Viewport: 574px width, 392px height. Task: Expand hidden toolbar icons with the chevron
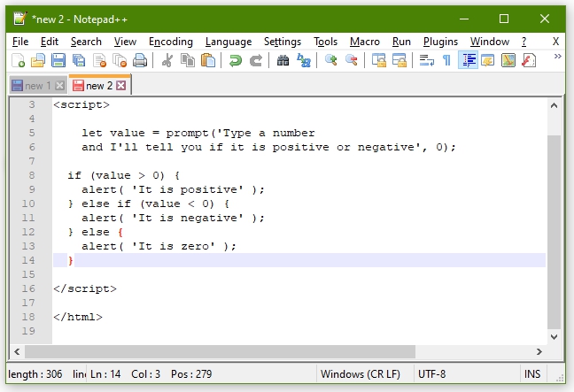[557, 57]
